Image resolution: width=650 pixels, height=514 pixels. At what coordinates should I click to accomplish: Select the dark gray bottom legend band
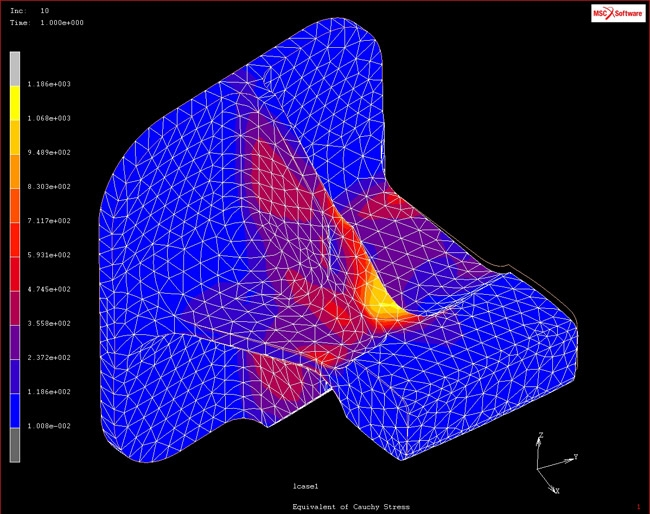click(15, 445)
